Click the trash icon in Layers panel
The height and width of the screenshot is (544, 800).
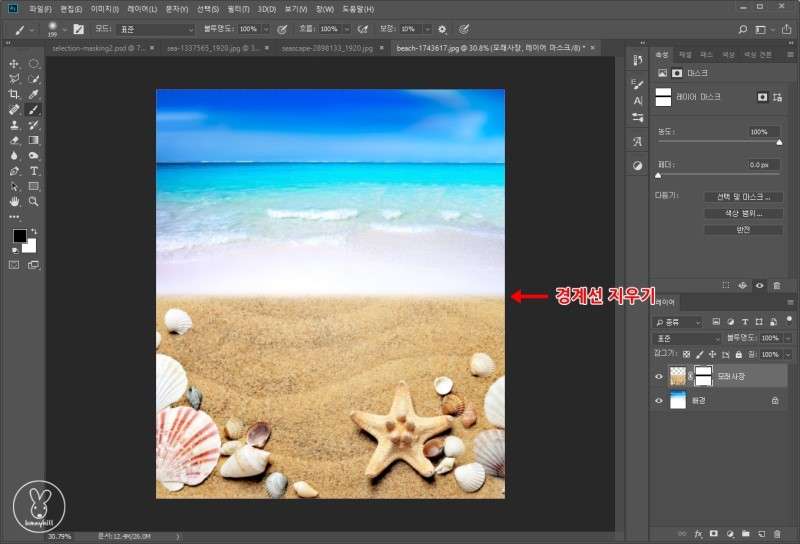point(776,534)
